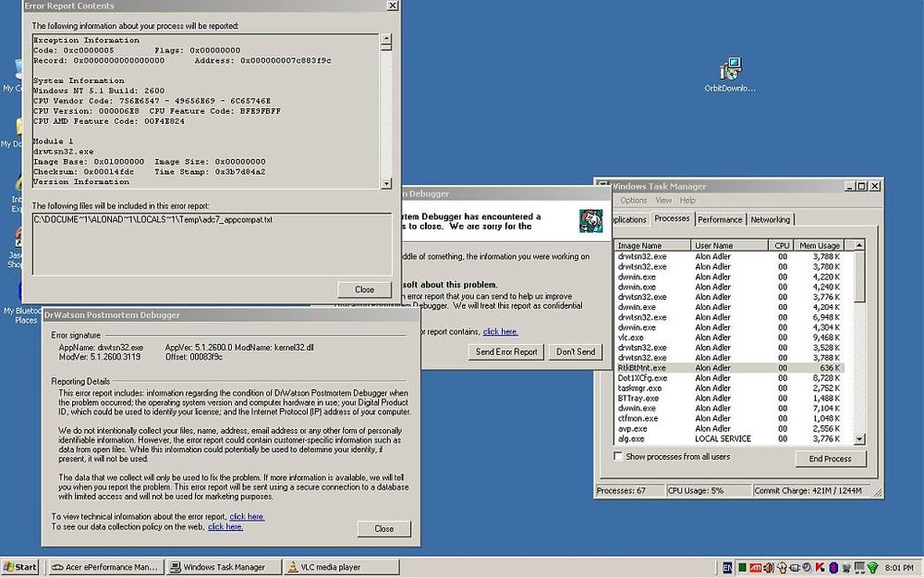Click the Error Report Contents scrollbar thumb
This screenshot has height=578, width=924.
coord(386,48)
